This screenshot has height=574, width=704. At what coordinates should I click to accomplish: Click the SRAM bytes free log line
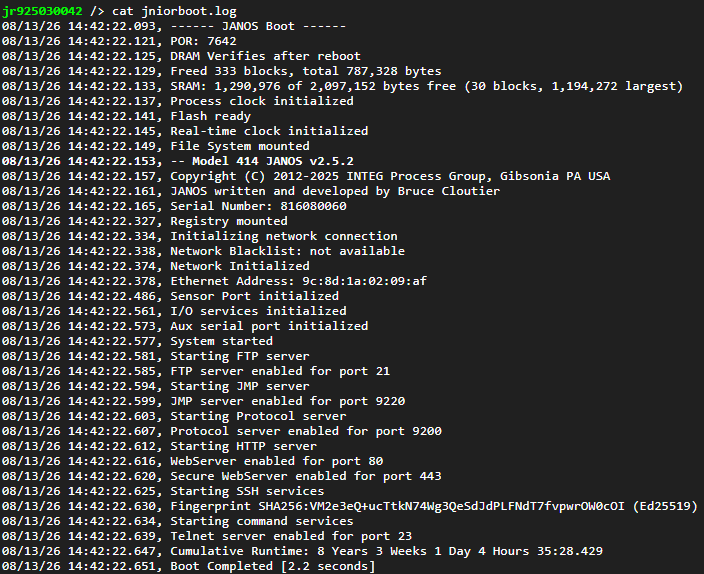pyautogui.click(x=342, y=86)
